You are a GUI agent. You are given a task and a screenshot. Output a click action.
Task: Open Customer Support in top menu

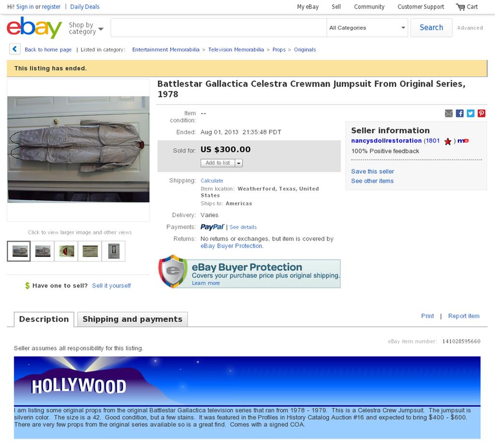tap(421, 7)
